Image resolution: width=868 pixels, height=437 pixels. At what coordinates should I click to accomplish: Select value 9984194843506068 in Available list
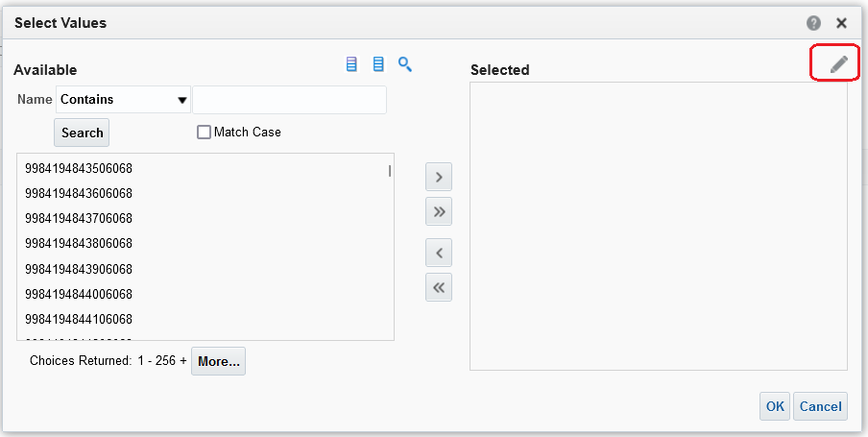(79, 169)
